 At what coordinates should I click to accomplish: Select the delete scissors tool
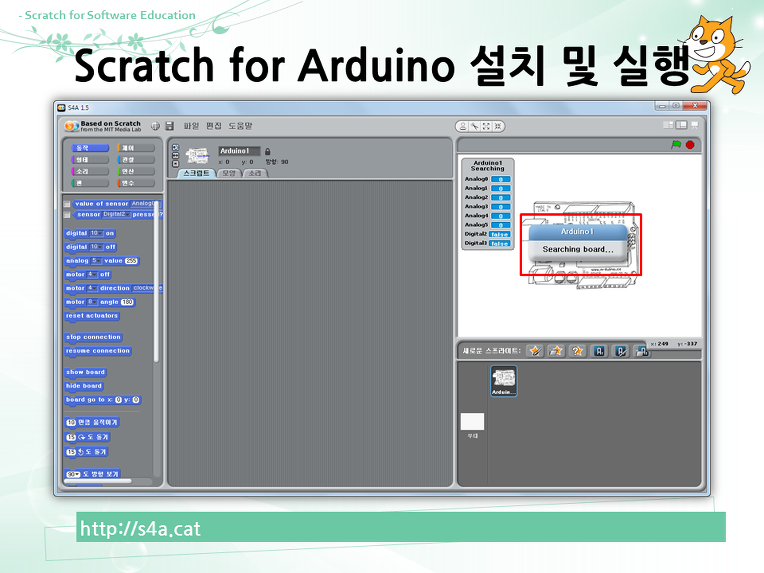click(x=474, y=126)
